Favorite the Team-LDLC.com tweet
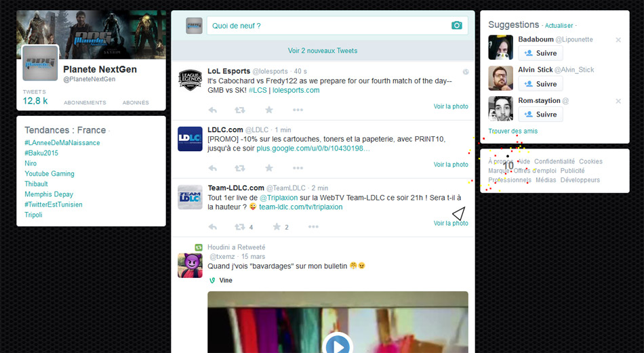This screenshot has height=353, width=644. 277,227
